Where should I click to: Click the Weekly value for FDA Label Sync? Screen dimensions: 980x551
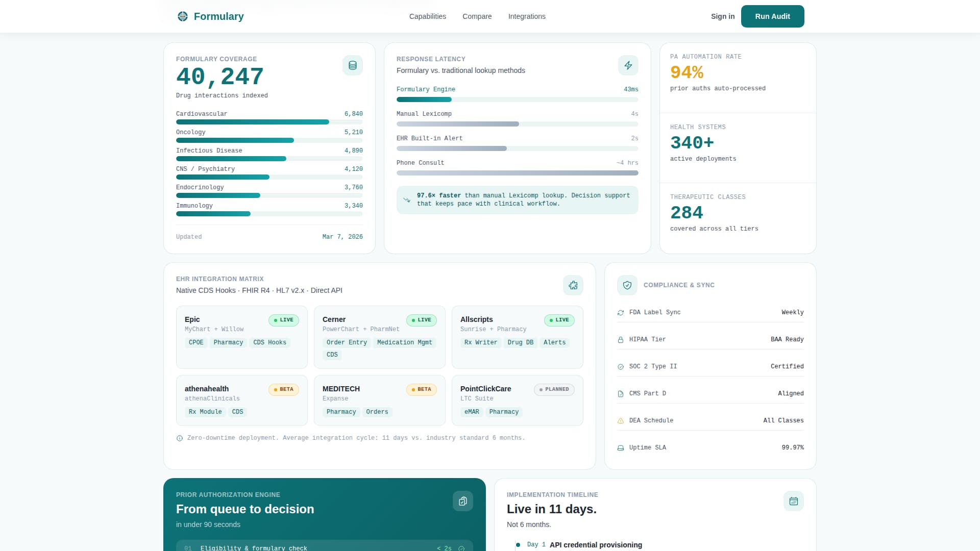point(793,312)
